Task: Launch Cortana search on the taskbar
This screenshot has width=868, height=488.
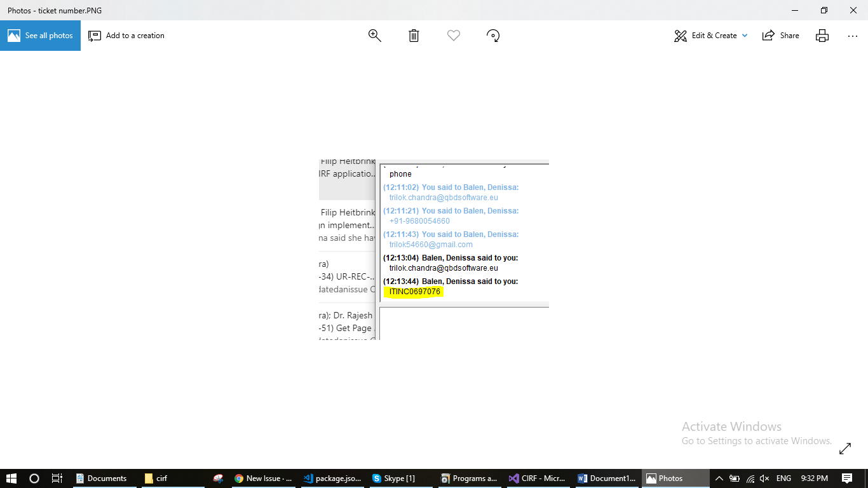Action: [34, 478]
